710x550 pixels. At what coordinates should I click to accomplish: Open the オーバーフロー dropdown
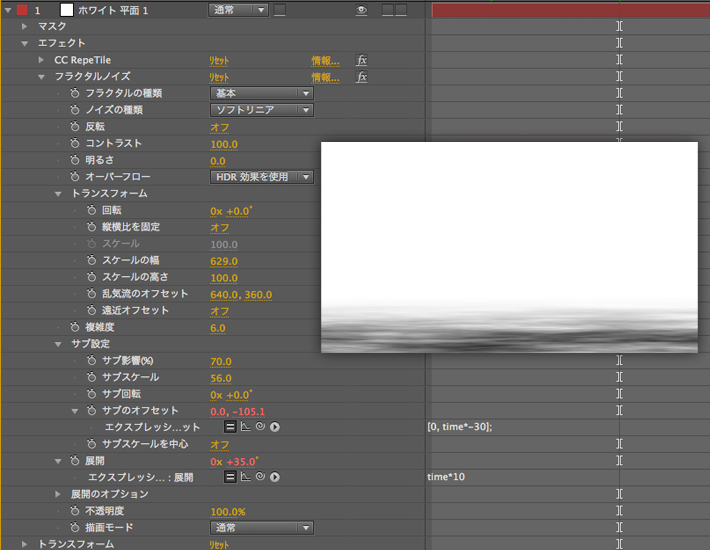point(261,177)
